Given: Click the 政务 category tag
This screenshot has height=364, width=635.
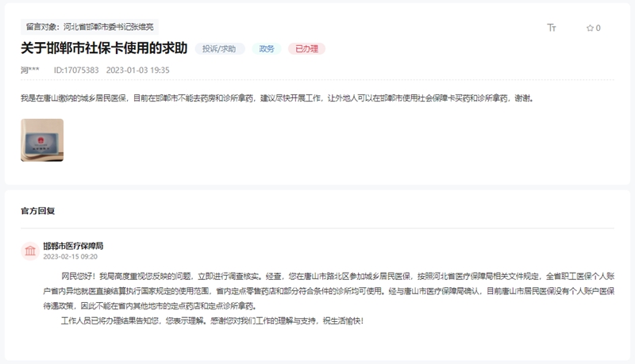Looking at the screenshot, I should [267, 48].
